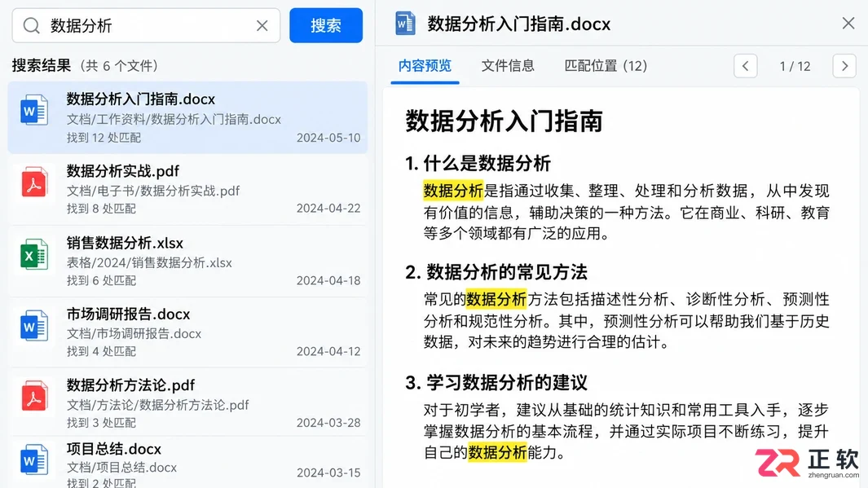The height and width of the screenshot is (488, 868).
Task: Click Excel icon of 销售数据分析.xlsx result
Action: [x=34, y=254]
